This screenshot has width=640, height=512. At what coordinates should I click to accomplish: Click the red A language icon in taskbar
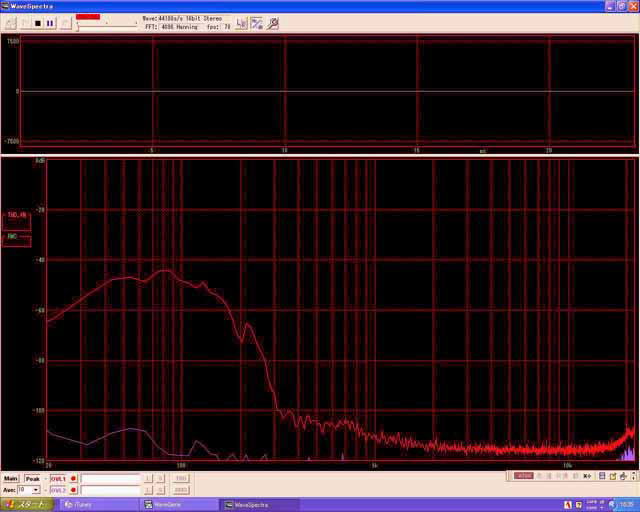pyautogui.click(x=568, y=505)
